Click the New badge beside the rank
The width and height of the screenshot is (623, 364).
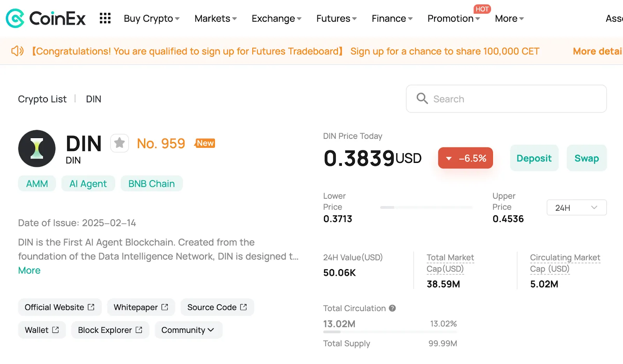(x=205, y=143)
